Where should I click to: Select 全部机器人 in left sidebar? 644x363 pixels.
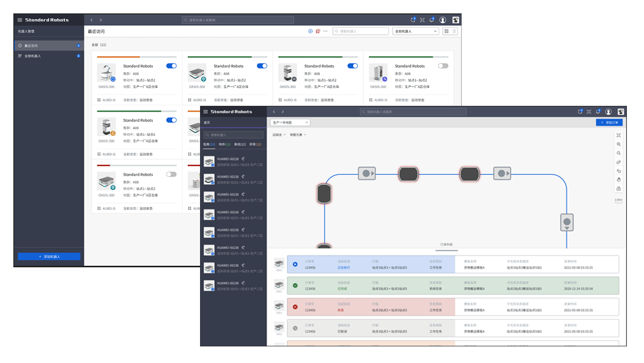(49, 56)
